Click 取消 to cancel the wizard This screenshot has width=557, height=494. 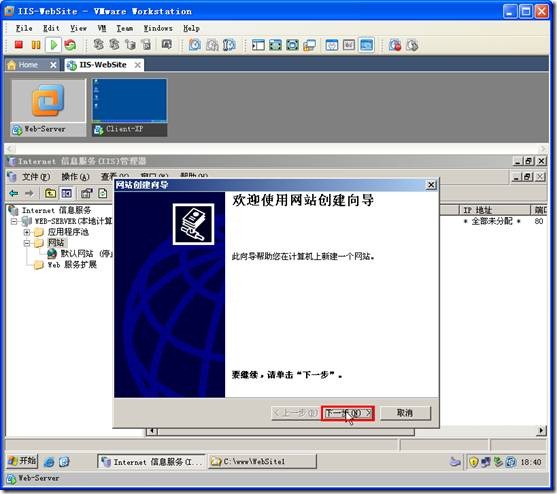point(405,413)
